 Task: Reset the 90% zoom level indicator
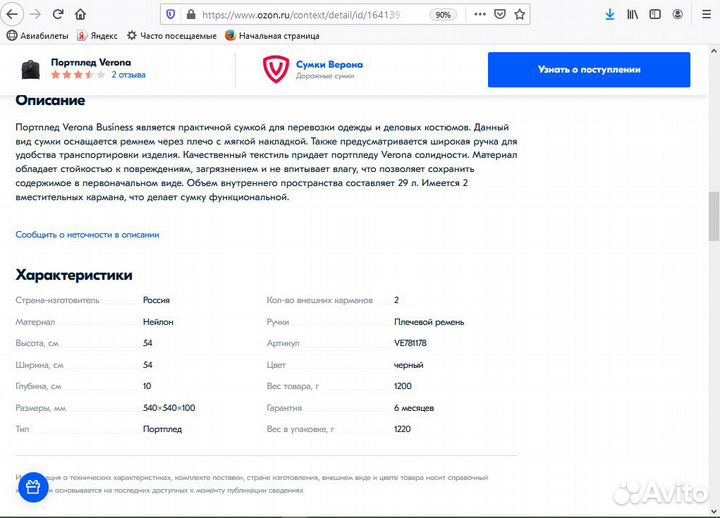click(x=442, y=15)
